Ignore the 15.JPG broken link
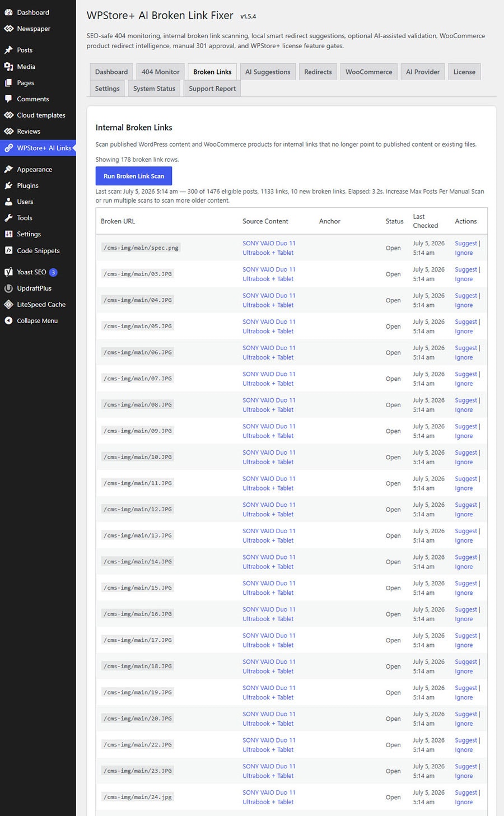The width and height of the screenshot is (504, 816). click(x=464, y=593)
